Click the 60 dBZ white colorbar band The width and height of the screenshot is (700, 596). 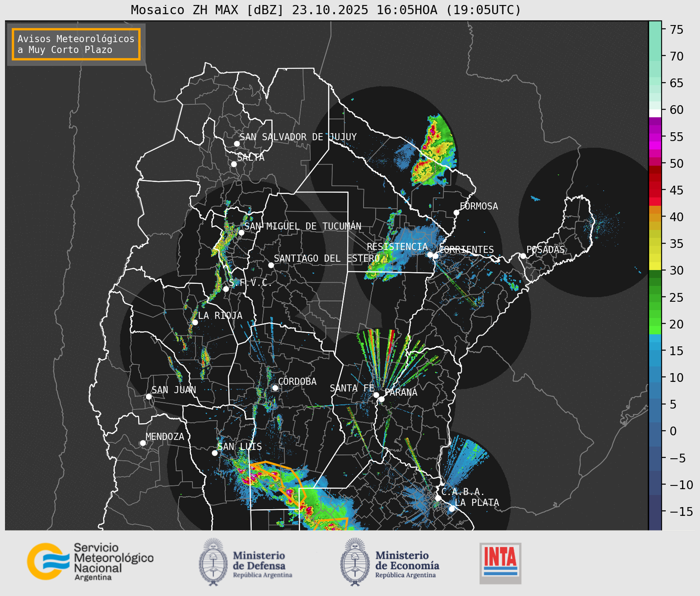pyautogui.click(x=655, y=113)
